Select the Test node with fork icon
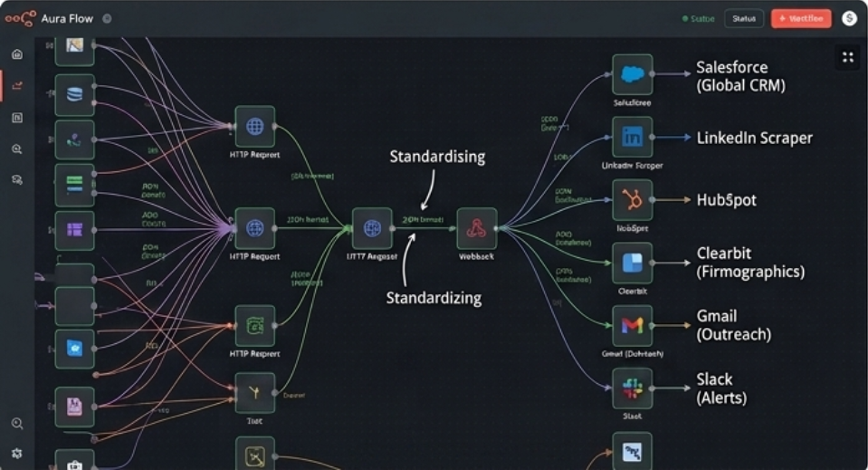Screen dimensions: 868x470 (254, 392)
